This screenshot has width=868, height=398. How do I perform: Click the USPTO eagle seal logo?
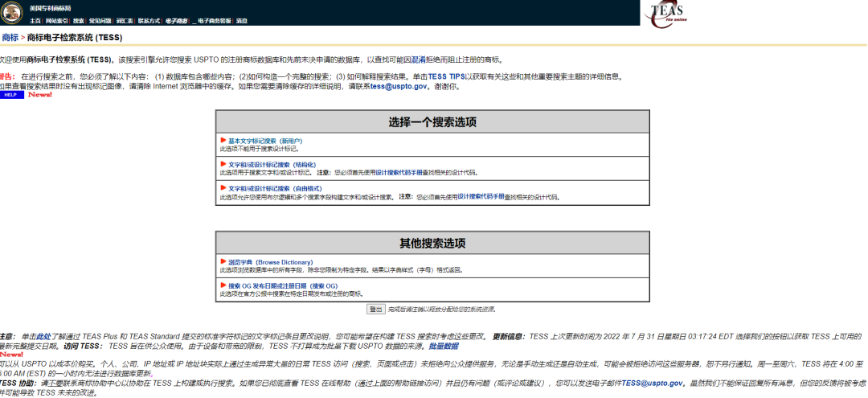coord(11,12)
